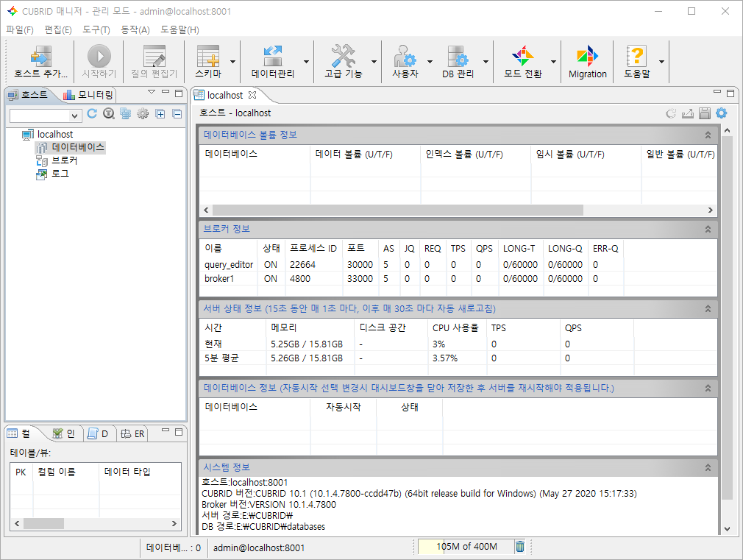Screen dimensions: 743x560
Task: Expand all tree nodes with the plus icon
Action: click(x=160, y=114)
